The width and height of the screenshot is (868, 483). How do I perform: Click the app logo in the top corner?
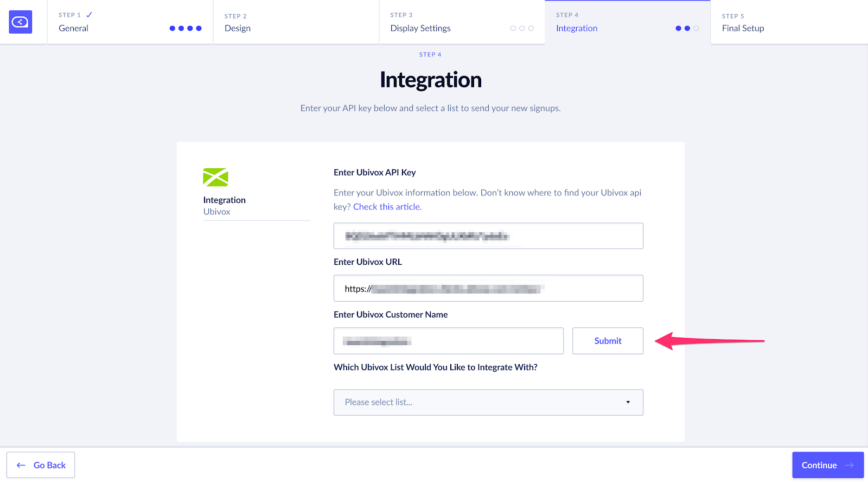click(21, 22)
